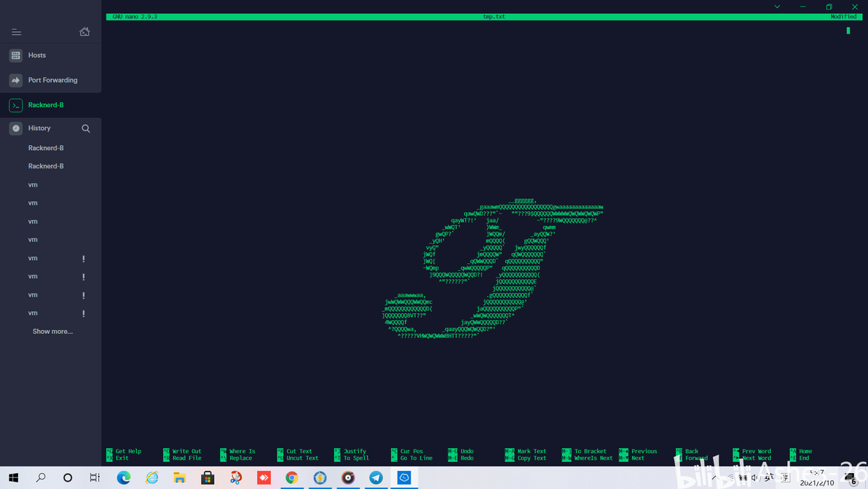Viewport: 868px width, 489px height.
Task: Click the green terminal icon beside Racknerd-B
Action: click(x=15, y=105)
